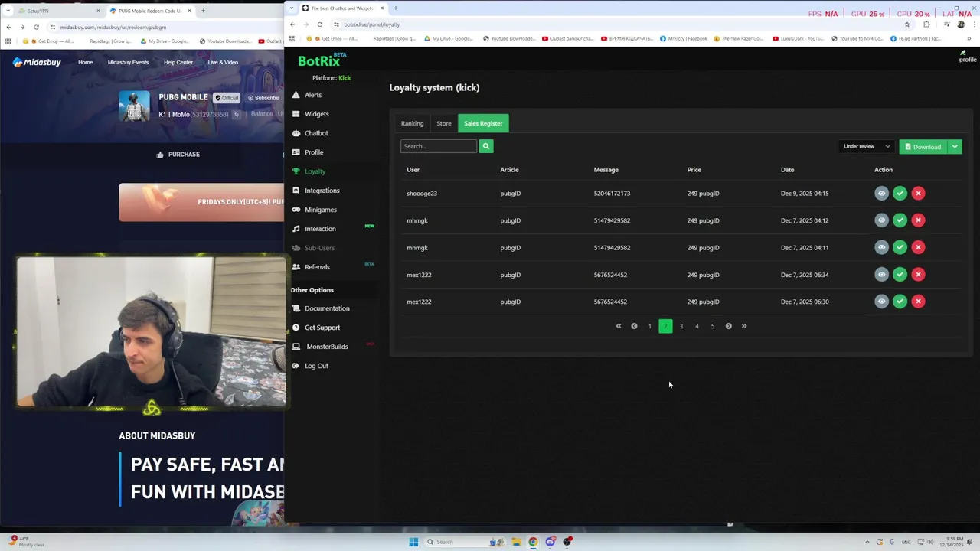Image resolution: width=980 pixels, height=551 pixels.
Task: Focus the sales Search input field
Action: [439, 146]
